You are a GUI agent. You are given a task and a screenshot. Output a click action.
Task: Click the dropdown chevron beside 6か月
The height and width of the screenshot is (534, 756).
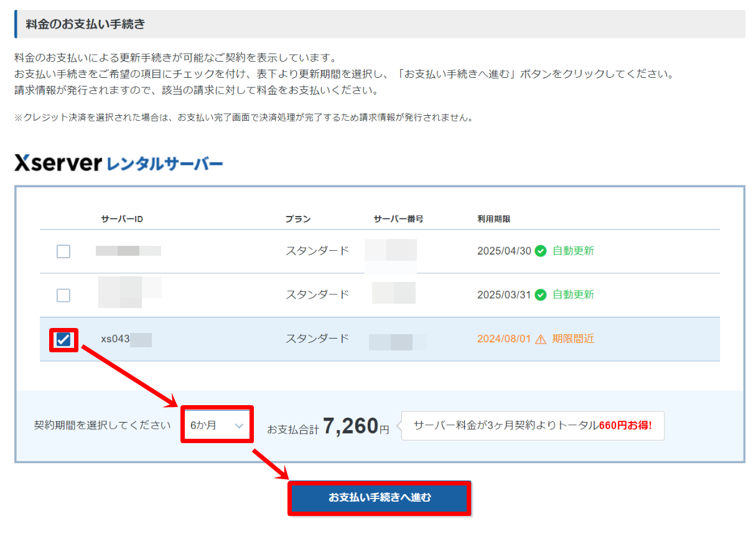pos(239,424)
